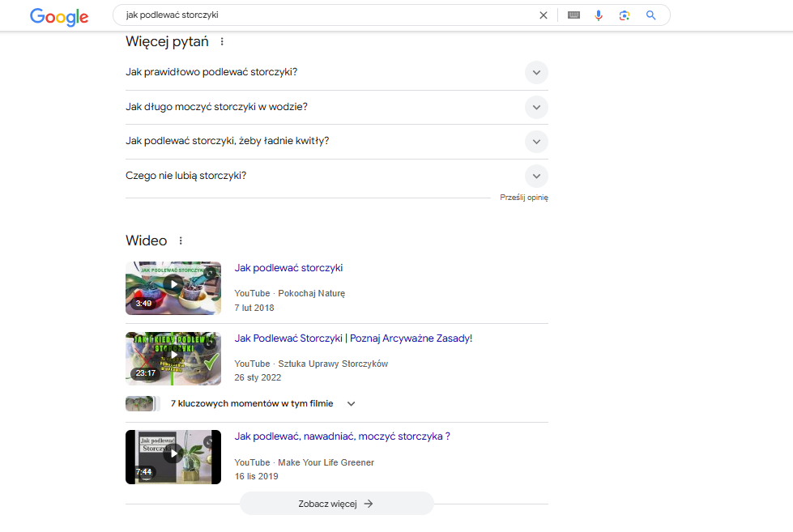Screen dimensions: 793x532
Task: Expand the 7 kluczowych momentów section
Action: 351,403
